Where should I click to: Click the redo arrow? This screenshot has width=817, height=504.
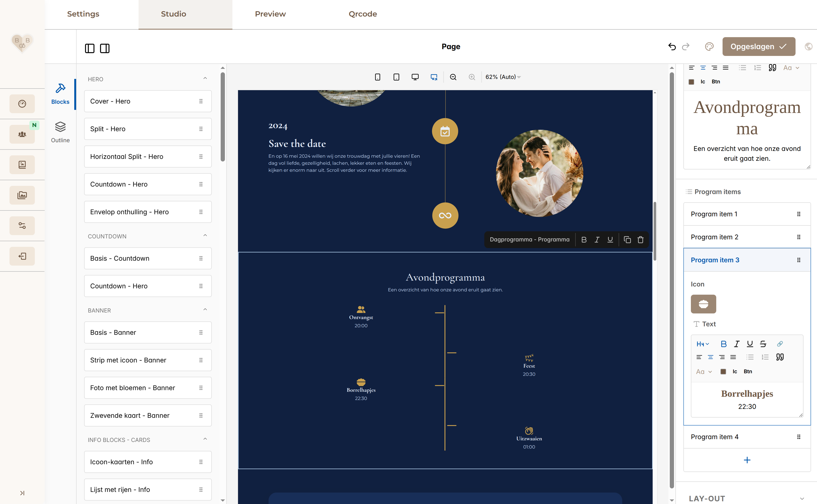[686, 47]
